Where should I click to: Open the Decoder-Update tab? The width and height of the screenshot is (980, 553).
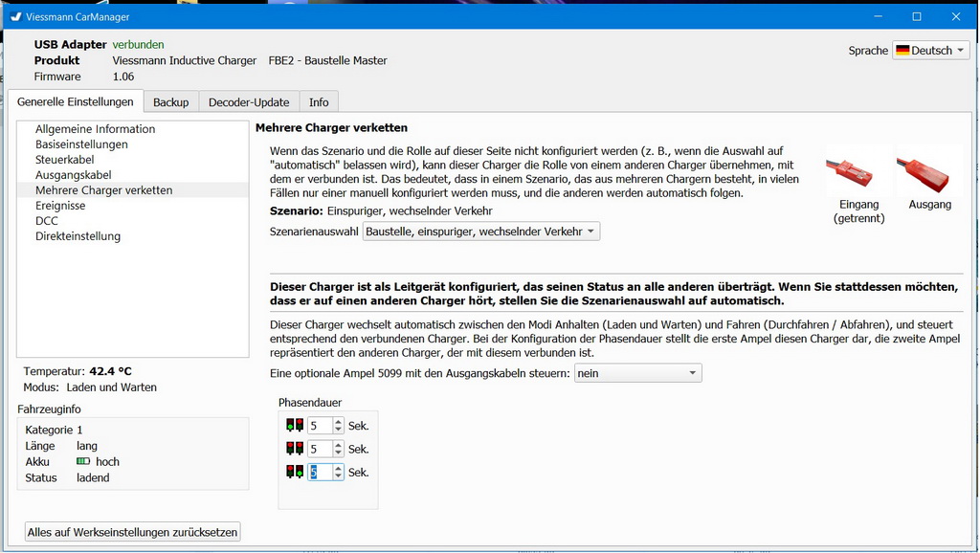point(249,102)
